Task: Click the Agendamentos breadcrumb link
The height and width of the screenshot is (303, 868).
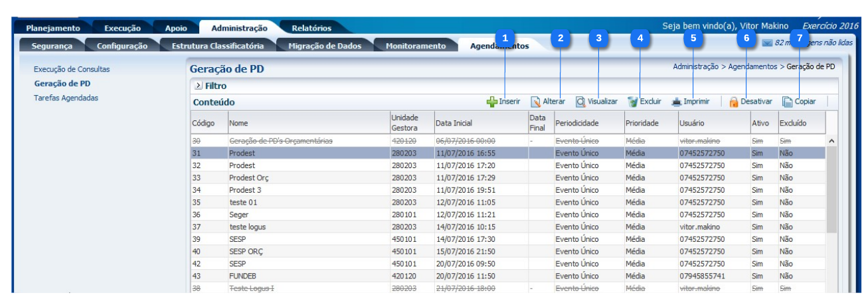Action: pos(752,67)
